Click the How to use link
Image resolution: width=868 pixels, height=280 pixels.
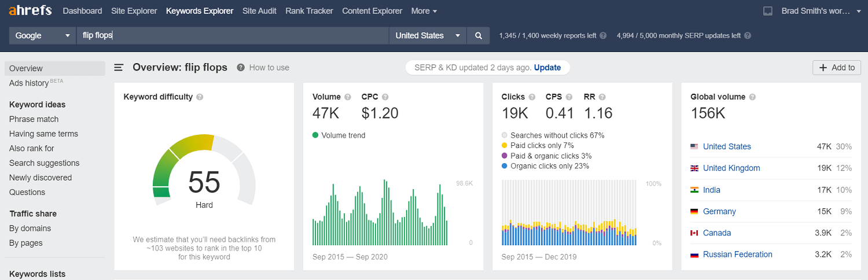[x=269, y=68]
